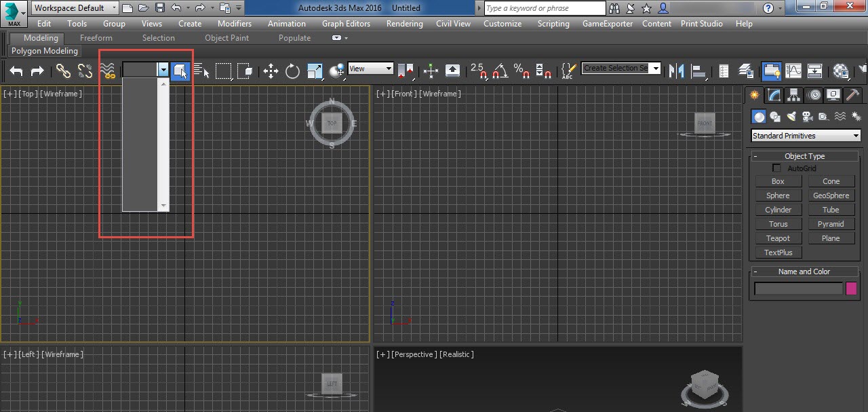Viewport: 868px width, 412px height.
Task: Open the Reference Coordinate System View dropdown
Action: coord(370,68)
